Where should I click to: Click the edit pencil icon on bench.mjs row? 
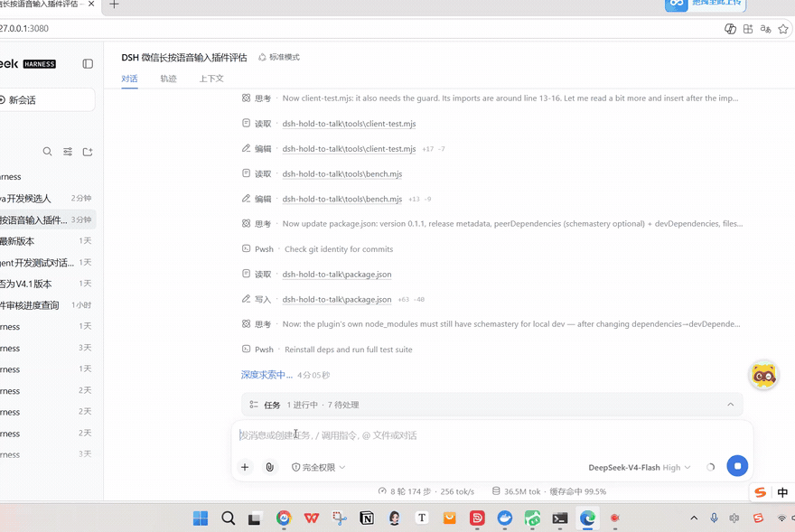tap(246, 199)
